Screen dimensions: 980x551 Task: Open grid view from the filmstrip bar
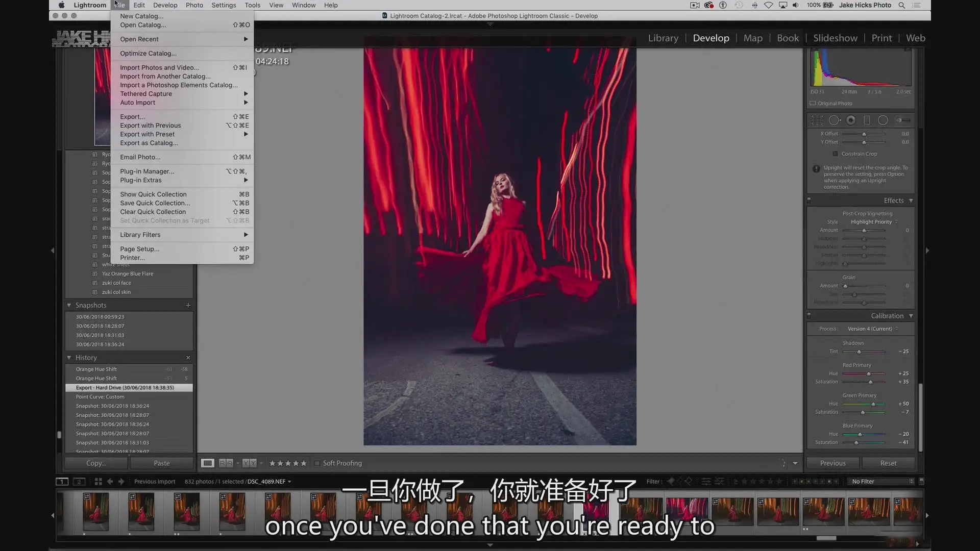coord(98,482)
